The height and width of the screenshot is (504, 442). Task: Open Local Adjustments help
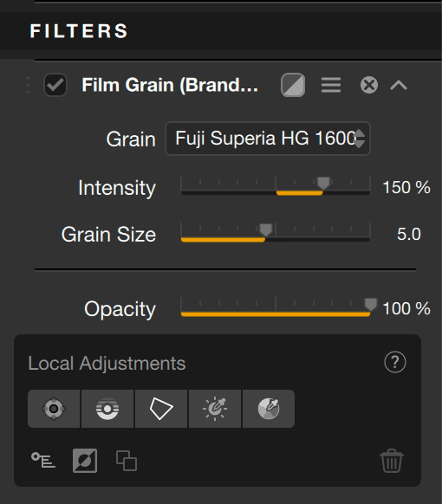coord(395,362)
